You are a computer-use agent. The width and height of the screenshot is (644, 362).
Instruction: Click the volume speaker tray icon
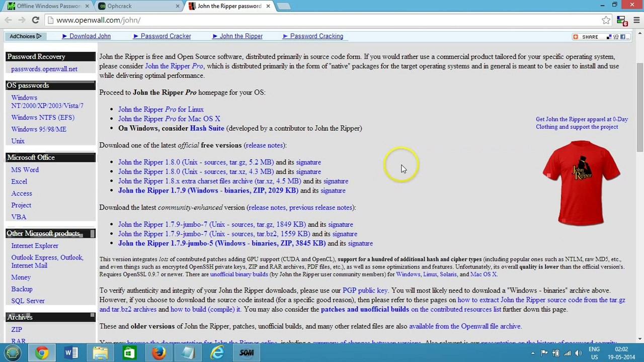[x=579, y=353]
